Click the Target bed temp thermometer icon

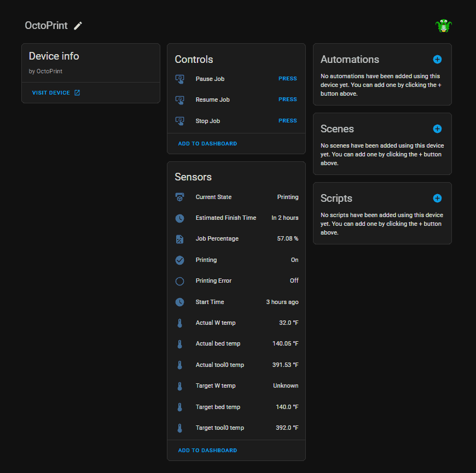tap(179, 407)
